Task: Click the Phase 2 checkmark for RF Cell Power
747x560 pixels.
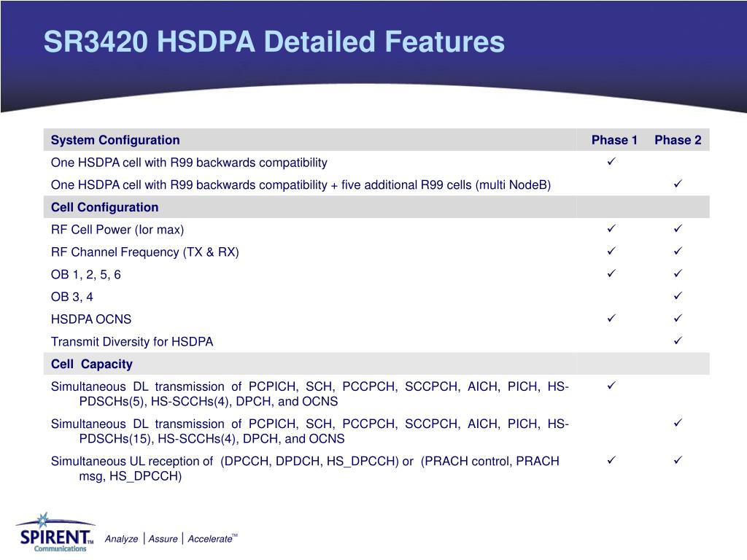Action: 678,228
